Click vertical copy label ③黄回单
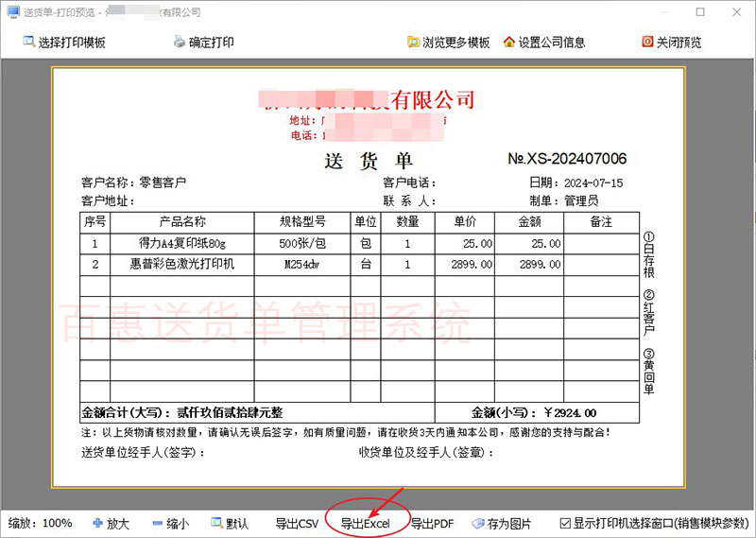Screen dimensions: 756x538 [648, 372]
